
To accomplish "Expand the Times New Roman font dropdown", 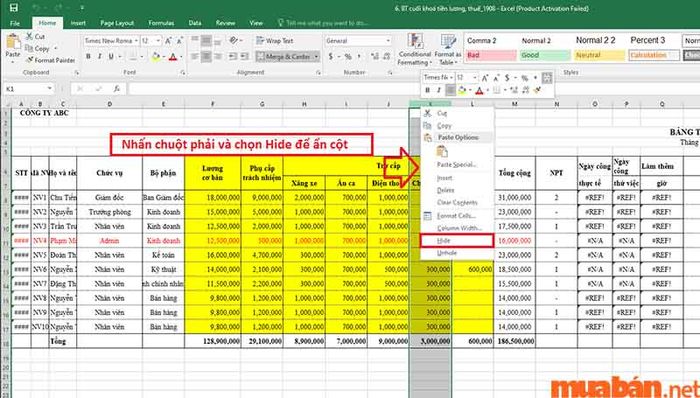I will point(135,41).
